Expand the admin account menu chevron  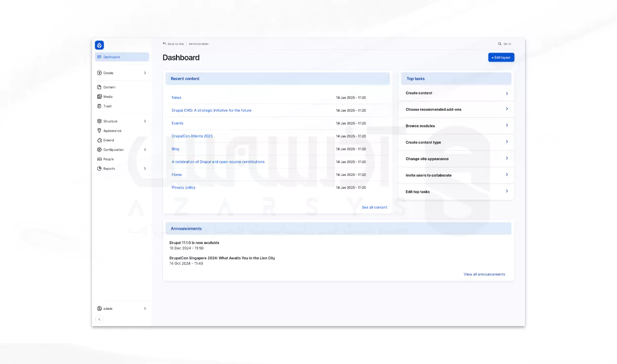pos(145,308)
